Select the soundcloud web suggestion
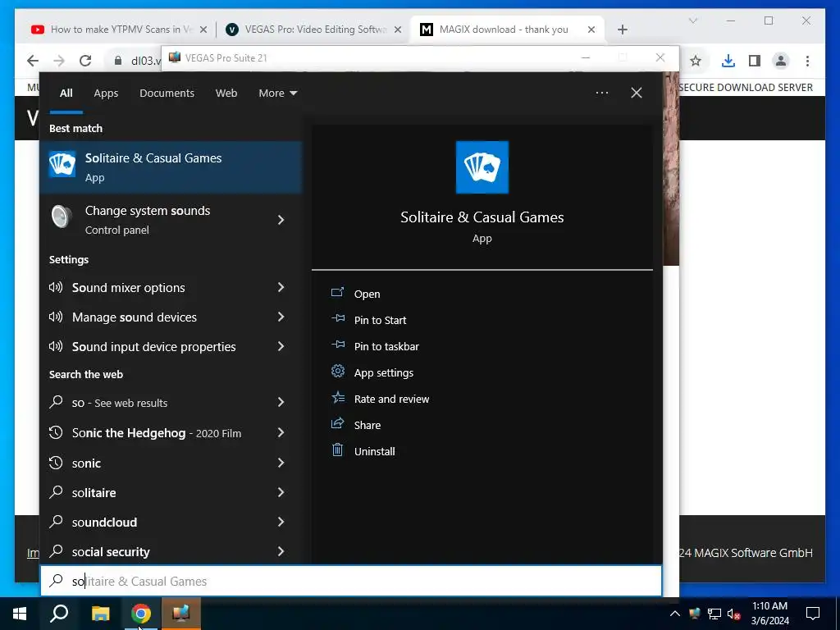The image size is (840, 630). 155,523
